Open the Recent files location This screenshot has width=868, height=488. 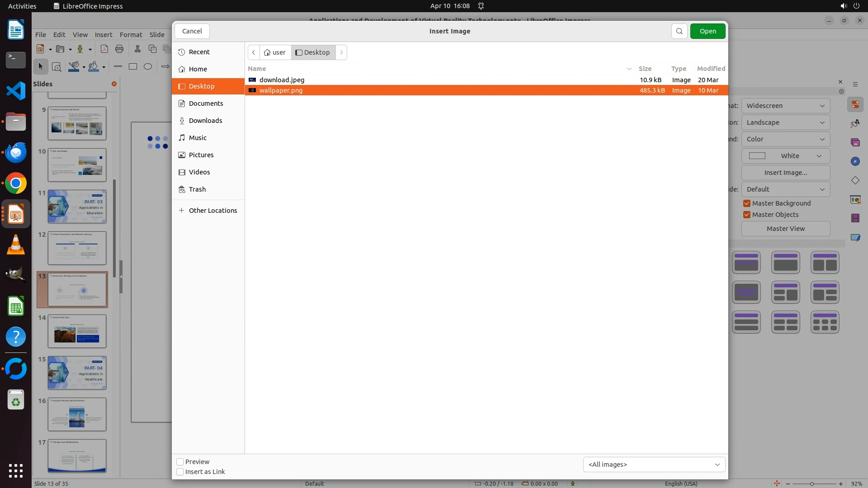pos(199,52)
